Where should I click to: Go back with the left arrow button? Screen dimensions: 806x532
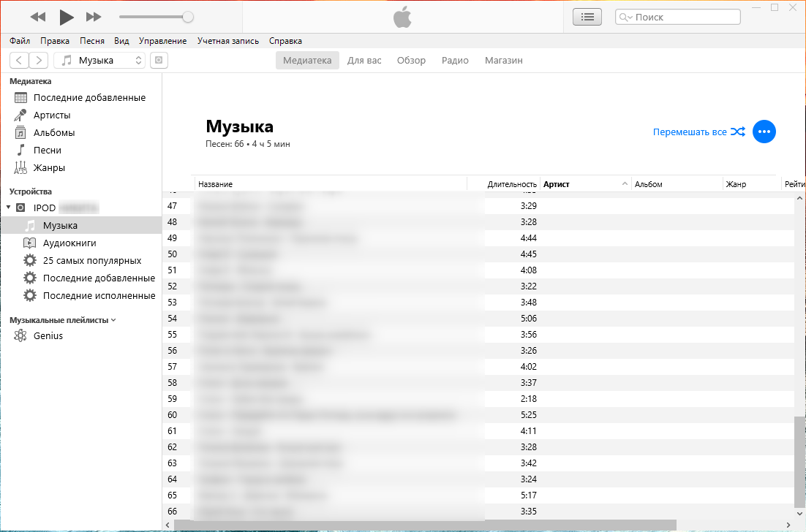pyautogui.click(x=19, y=60)
